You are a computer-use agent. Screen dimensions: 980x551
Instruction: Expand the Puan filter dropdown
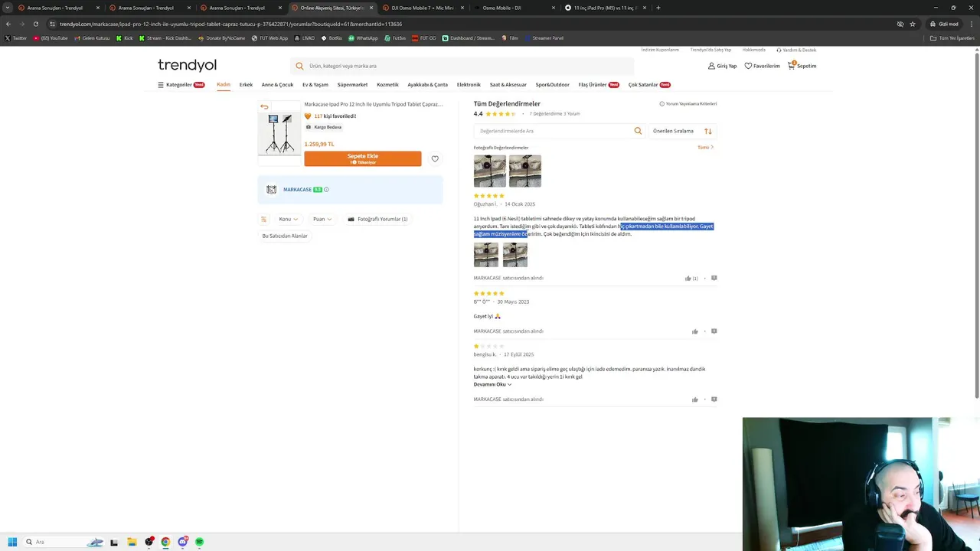pyautogui.click(x=322, y=219)
